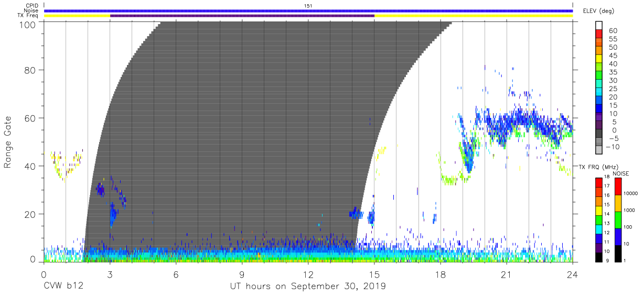
Task: Click the 25 label on ELEV colorbar
Action: (613, 89)
